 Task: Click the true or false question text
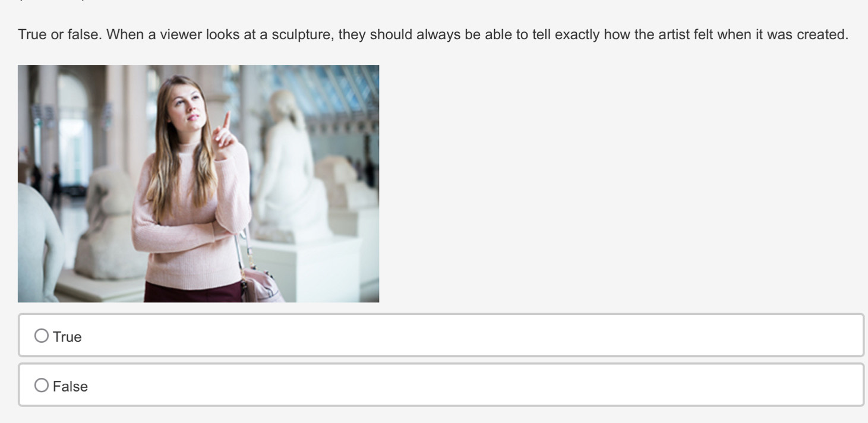coord(433,34)
